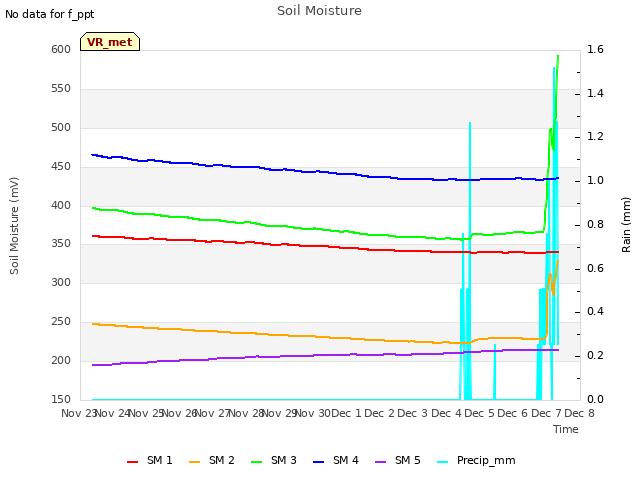
Task: Click the 1.6 rain axis value
Action: 595,49
